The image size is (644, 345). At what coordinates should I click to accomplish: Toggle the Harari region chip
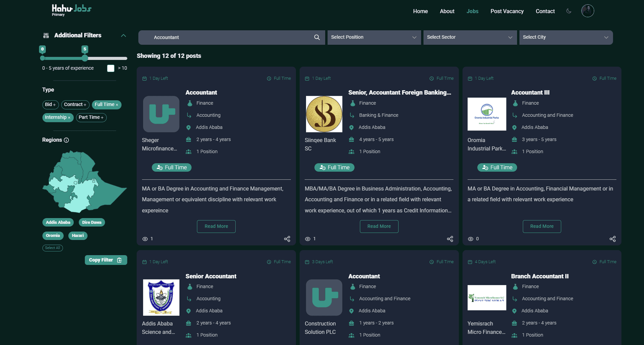(78, 236)
